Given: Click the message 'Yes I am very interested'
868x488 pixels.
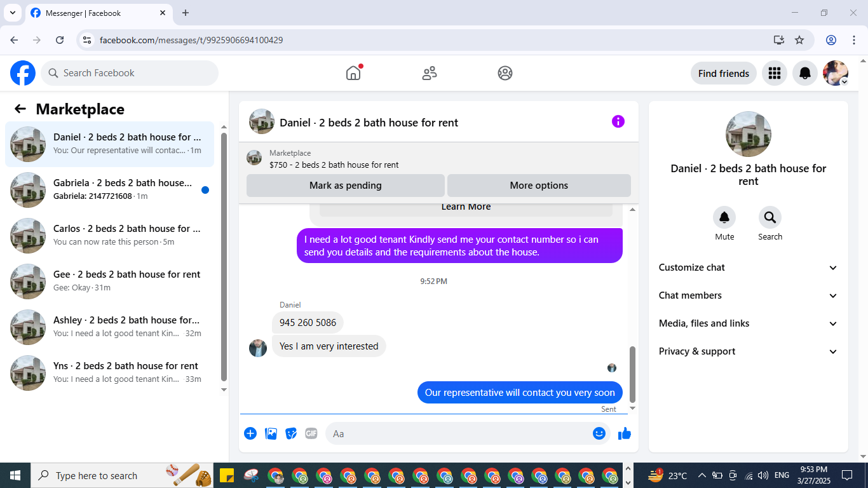Looking at the screenshot, I should (329, 346).
